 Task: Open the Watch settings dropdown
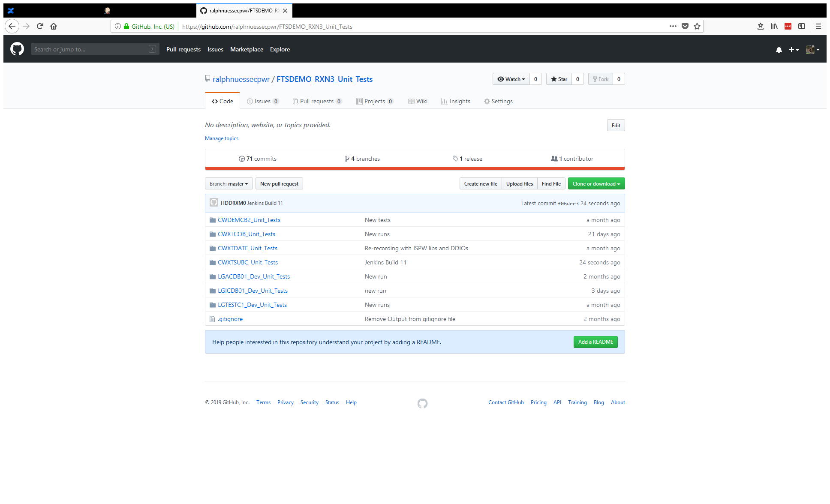(x=511, y=79)
